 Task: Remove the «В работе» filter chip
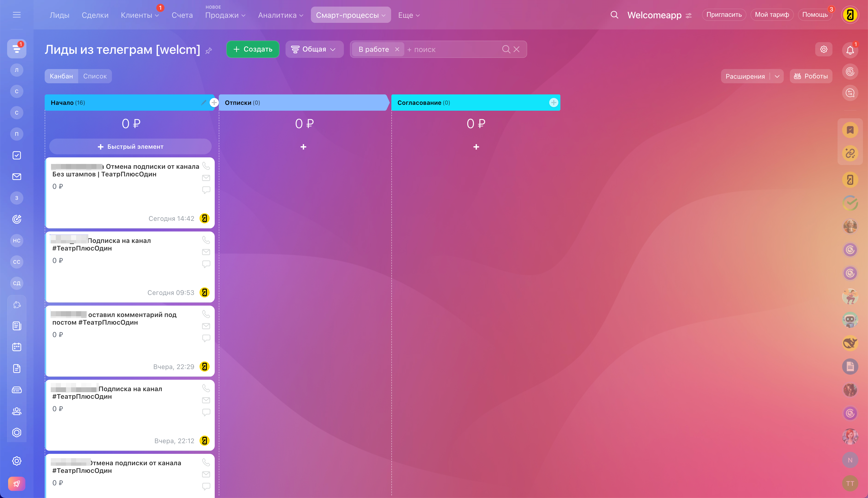tap(397, 49)
